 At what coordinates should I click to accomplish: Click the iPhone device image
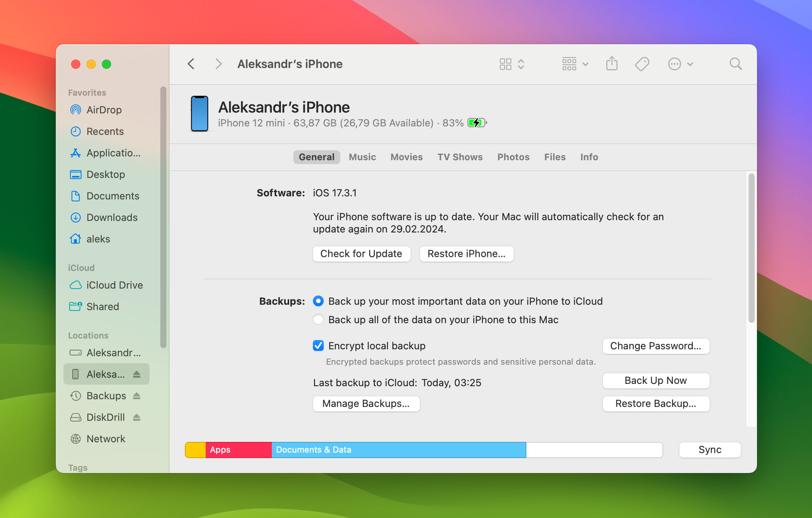pos(200,114)
